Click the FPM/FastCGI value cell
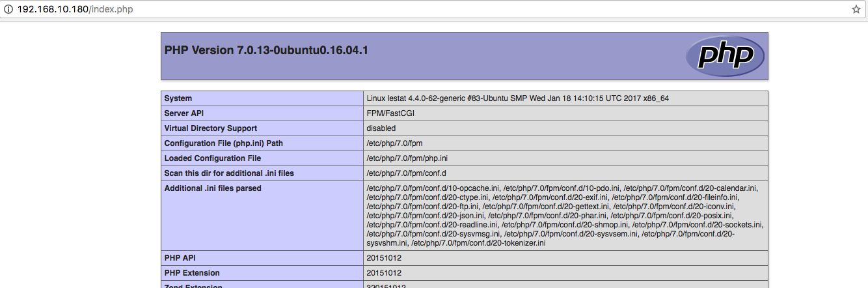Viewport: 868px width, 288px height. [565, 113]
